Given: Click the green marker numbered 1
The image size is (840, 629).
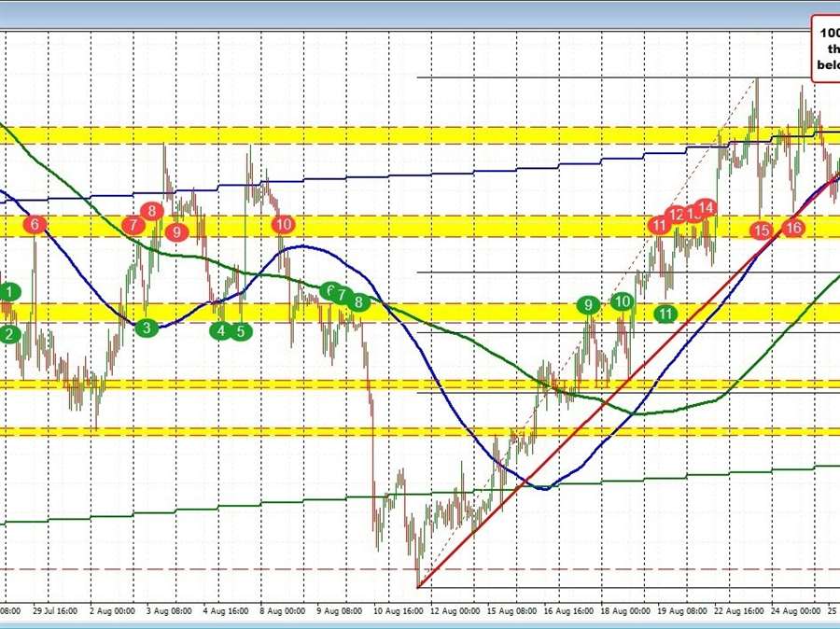Looking at the screenshot, I should [8, 293].
